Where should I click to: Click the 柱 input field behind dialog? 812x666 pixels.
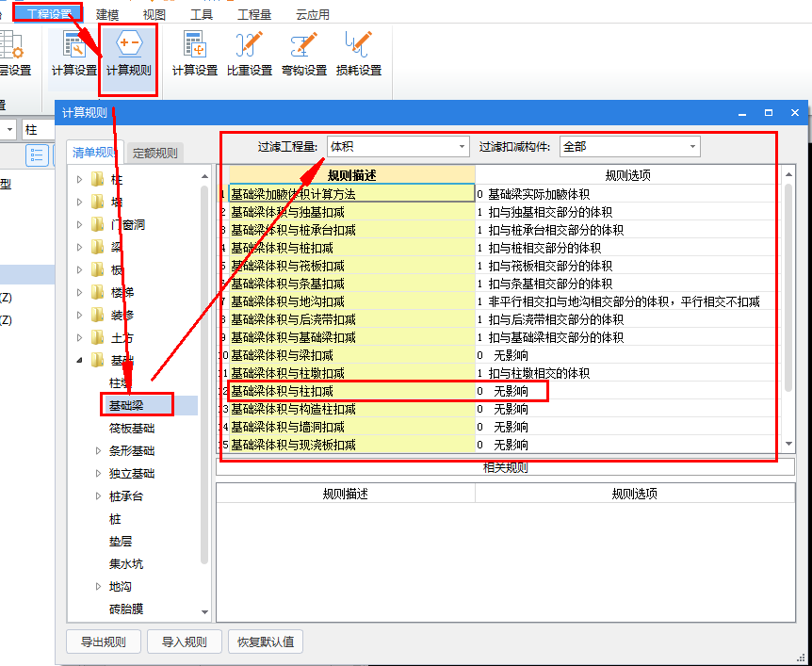point(39,129)
